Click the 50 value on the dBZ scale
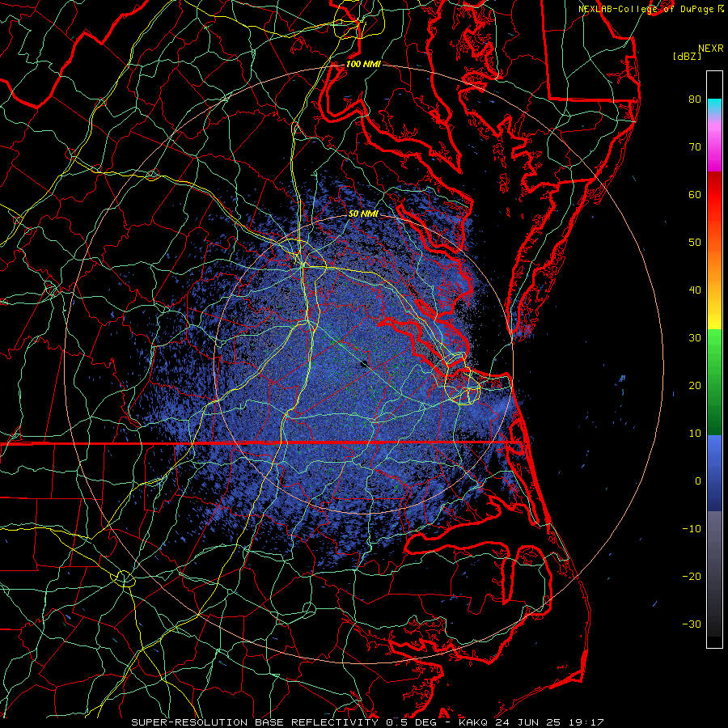 [x=695, y=243]
